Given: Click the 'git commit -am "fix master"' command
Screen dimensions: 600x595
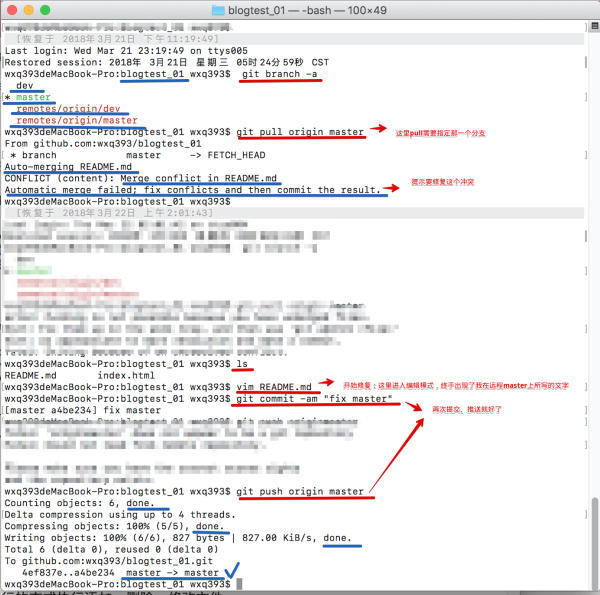Looking at the screenshot, I should point(314,399).
